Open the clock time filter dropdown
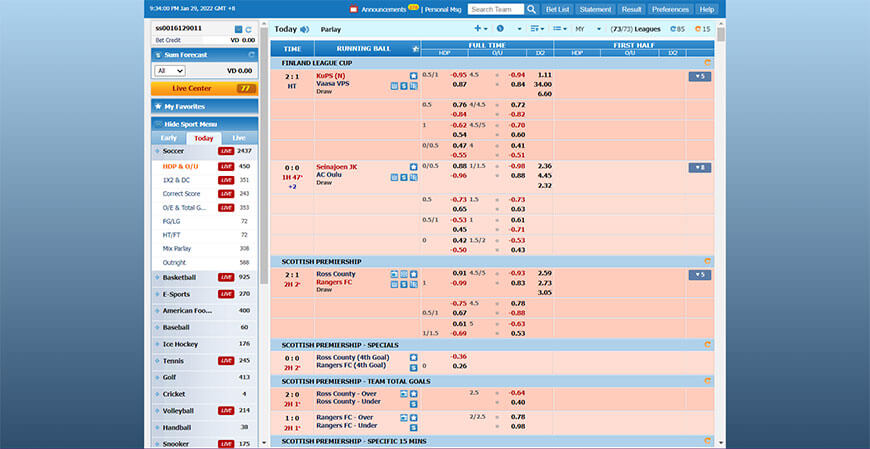 pos(509,29)
